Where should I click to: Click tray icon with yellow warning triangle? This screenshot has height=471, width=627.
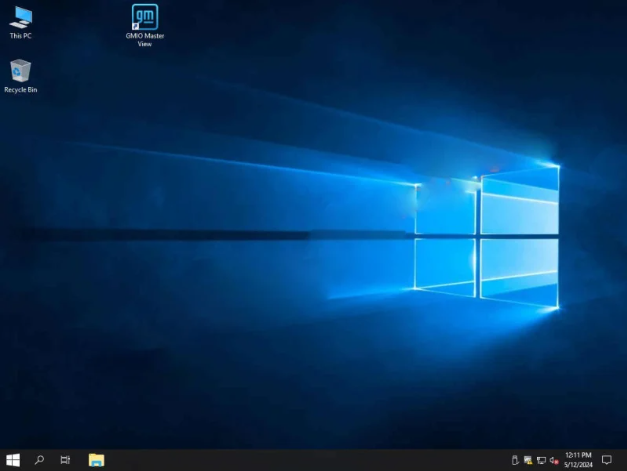528,461
